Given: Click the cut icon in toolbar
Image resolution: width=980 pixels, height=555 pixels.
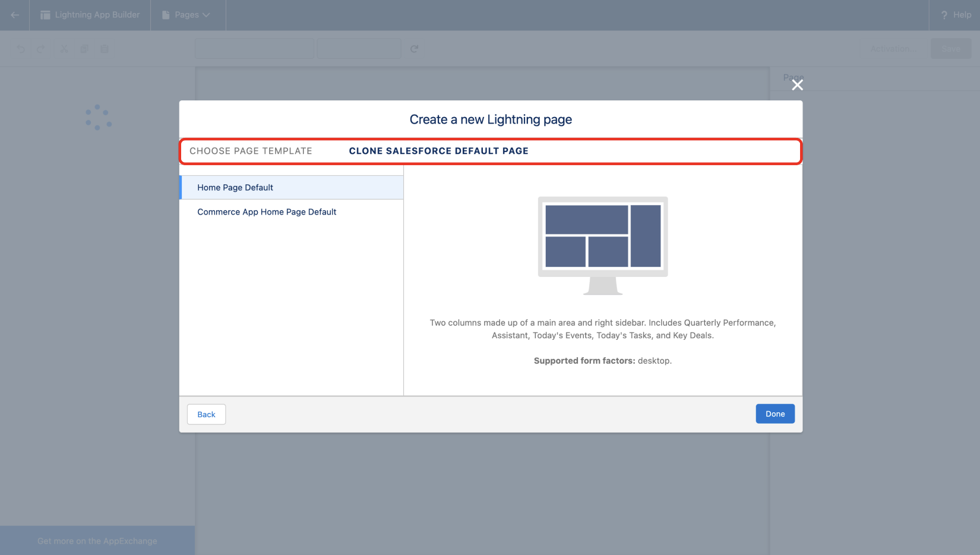Looking at the screenshot, I should click(64, 49).
